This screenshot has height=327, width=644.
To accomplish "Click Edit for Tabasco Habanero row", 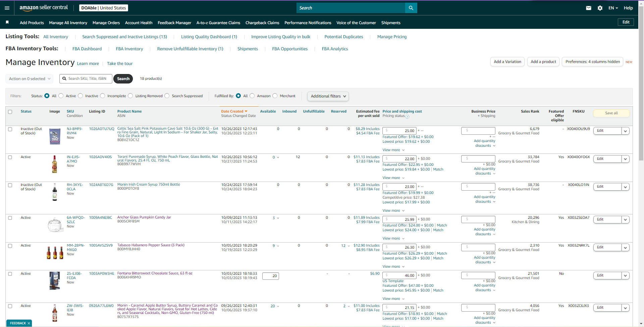I will [x=607, y=248].
